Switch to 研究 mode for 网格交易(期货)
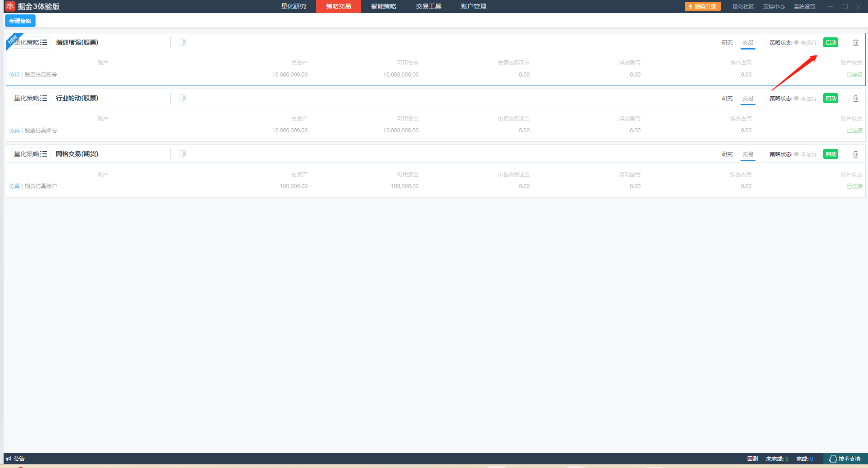The image size is (868, 468). (x=727, y=154)
